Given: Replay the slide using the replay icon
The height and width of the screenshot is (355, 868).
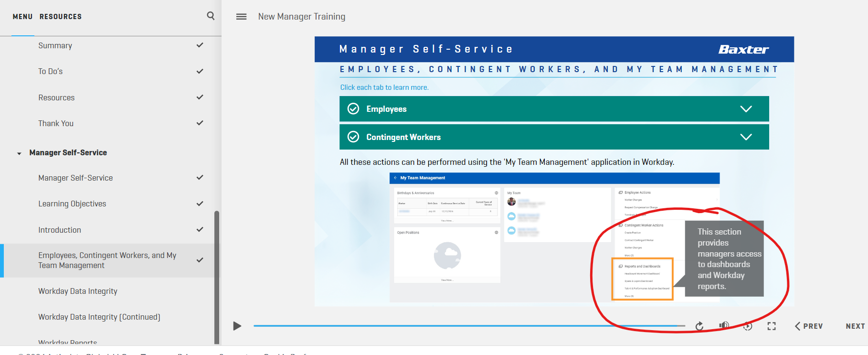Looking at the screenshot, I should click(699, 326).
